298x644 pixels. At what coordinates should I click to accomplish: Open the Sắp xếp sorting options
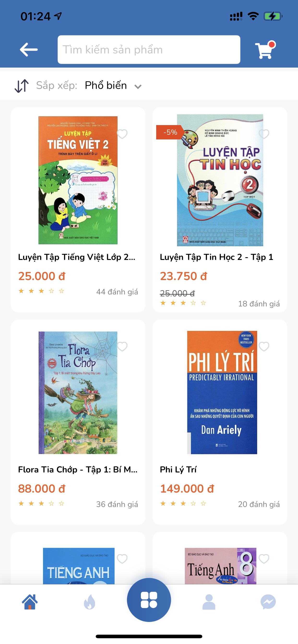pyautogui.click(x=57, y=86)
